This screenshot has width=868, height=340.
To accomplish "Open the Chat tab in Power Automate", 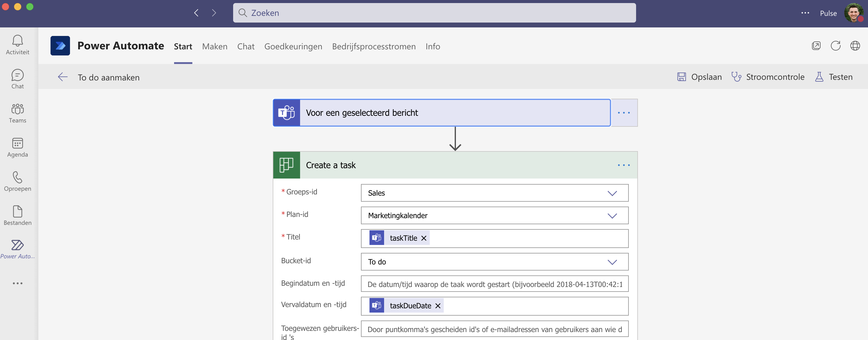I will pyautogui.click(x=246, y=47).
